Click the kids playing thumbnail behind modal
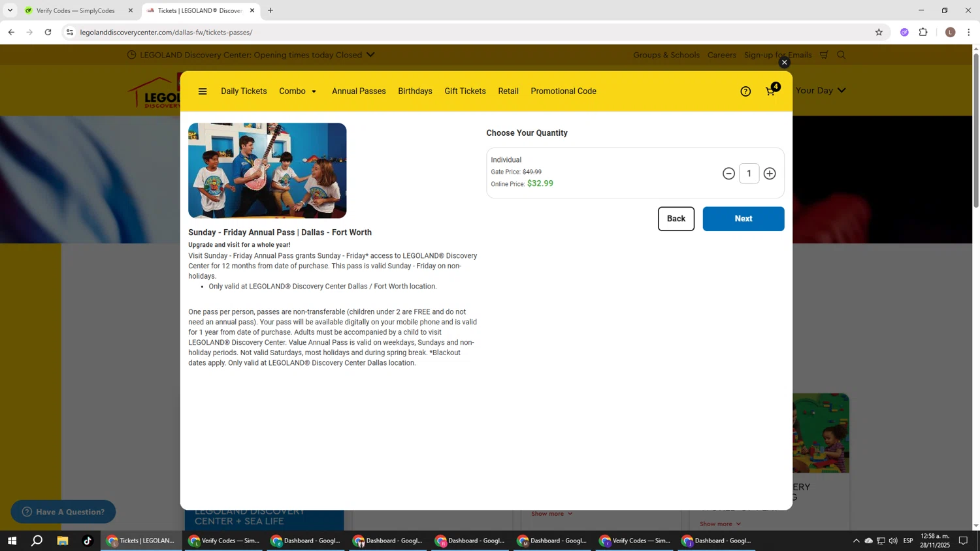 pos(821,433)
